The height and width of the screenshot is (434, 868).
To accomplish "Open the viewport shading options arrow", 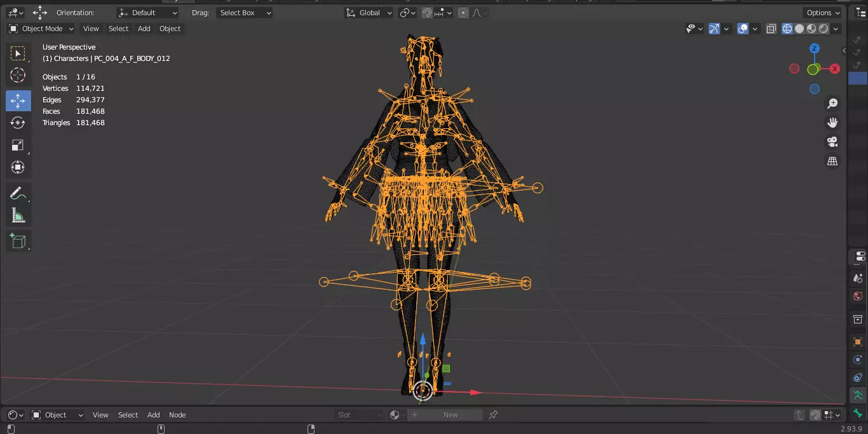I will coord(836,29).
